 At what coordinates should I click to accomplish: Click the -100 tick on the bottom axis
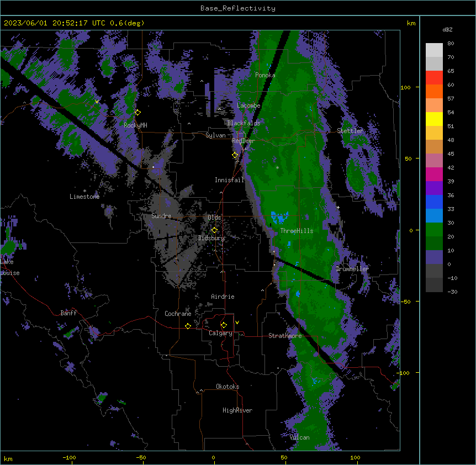pos(69,457)
